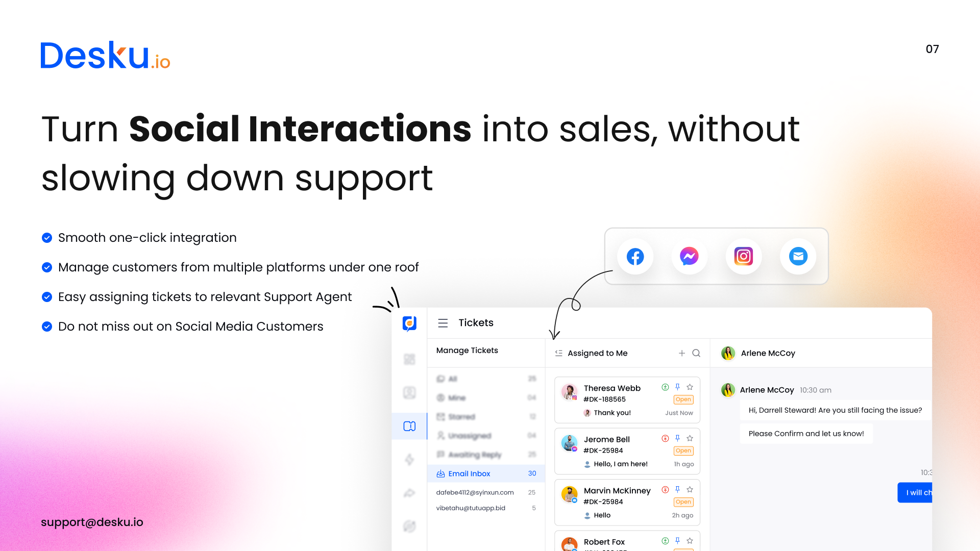The image size is (980, 551).
Task: Expand the Unassigned tickets filter
Action: coord(467,436)
